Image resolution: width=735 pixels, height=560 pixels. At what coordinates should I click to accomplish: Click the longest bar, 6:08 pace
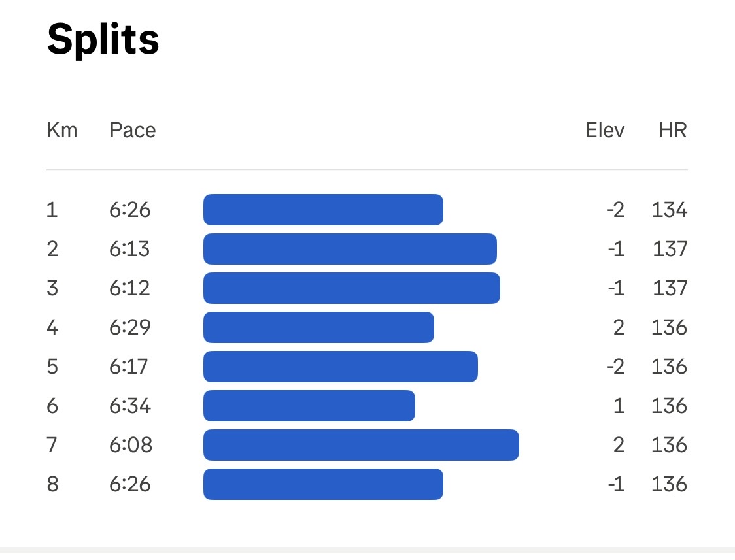click(x=362, y=445)
